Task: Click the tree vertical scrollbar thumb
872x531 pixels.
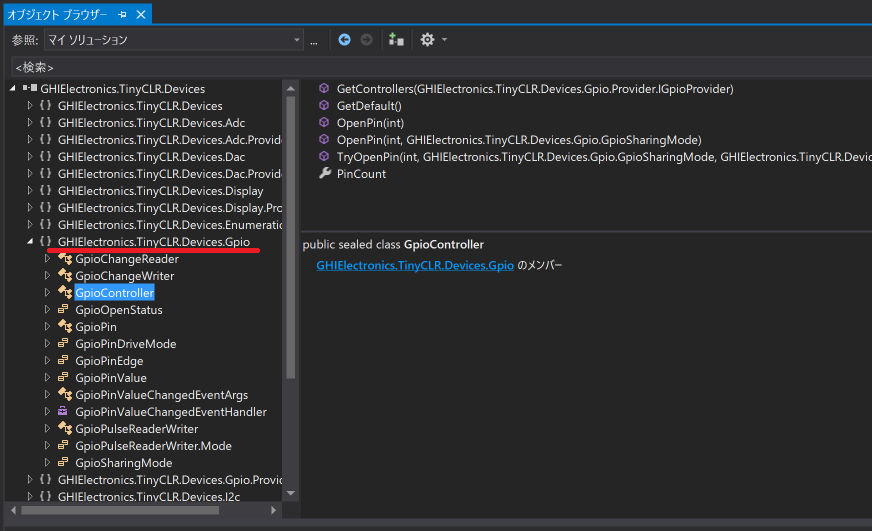Action: click(x=290, y=237)
